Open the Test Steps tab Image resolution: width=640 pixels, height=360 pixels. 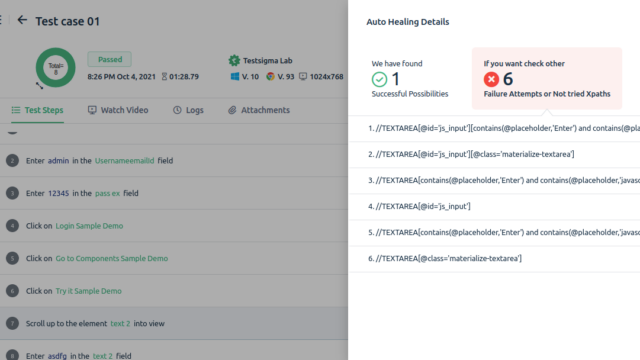coord(38,110)
